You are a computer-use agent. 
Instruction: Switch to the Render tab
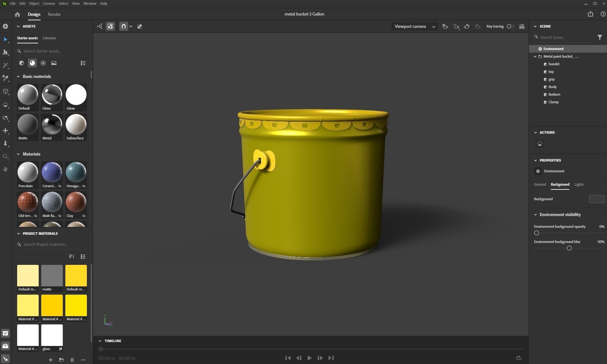[x=54, y=14]
